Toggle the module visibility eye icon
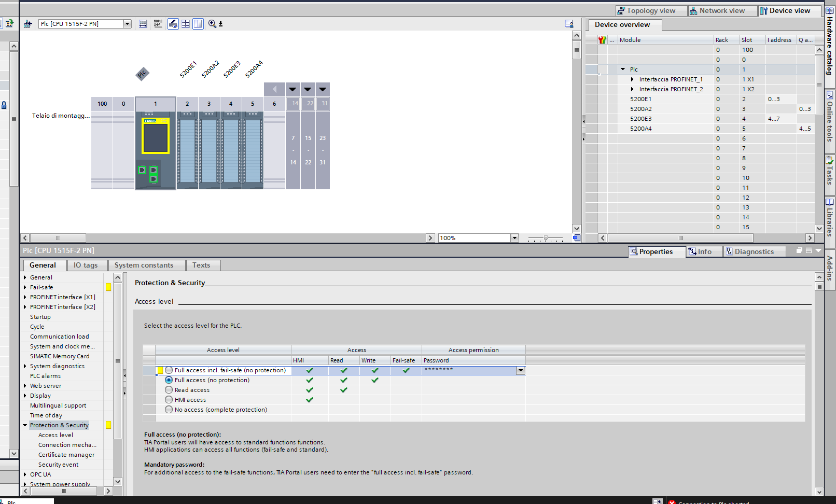The width and height of the screenshot is (836, 504). 173,24
